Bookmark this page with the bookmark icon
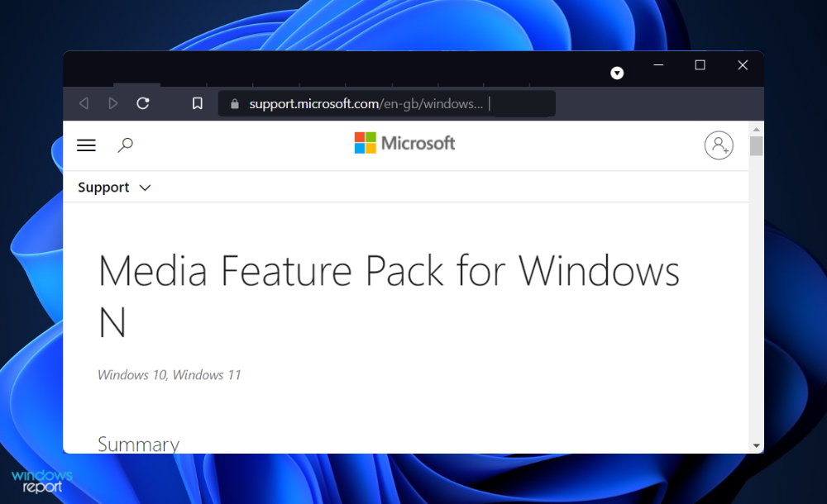The width and height of the screenshot is (827, 504). coord(198,103)
